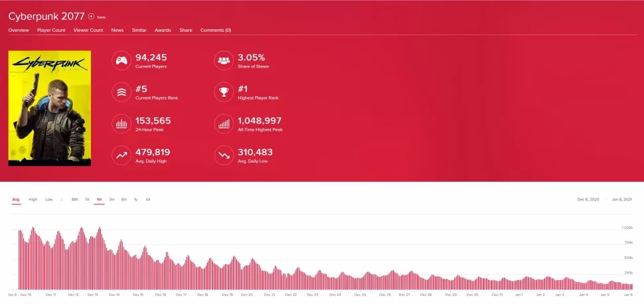Click the 3.05% share of Steam value
Image resolution: width=644 pixels, height=304 pixels.
pos(252,58)
